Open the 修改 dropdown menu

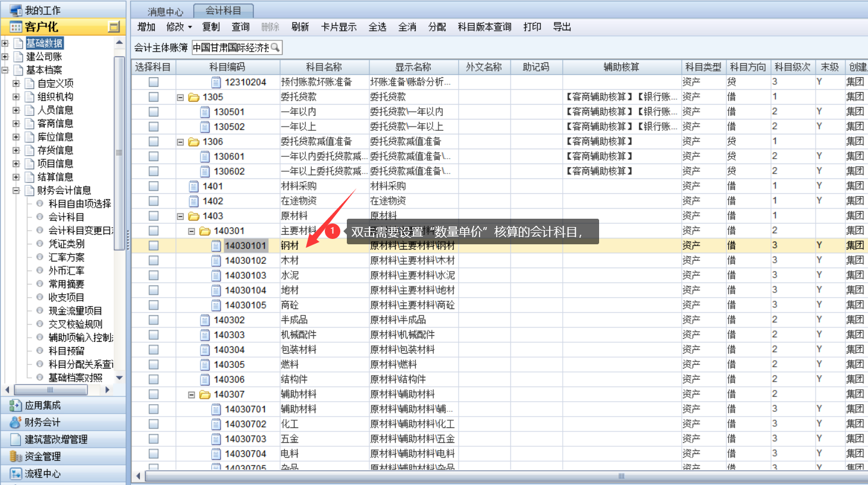pos(179,27)
